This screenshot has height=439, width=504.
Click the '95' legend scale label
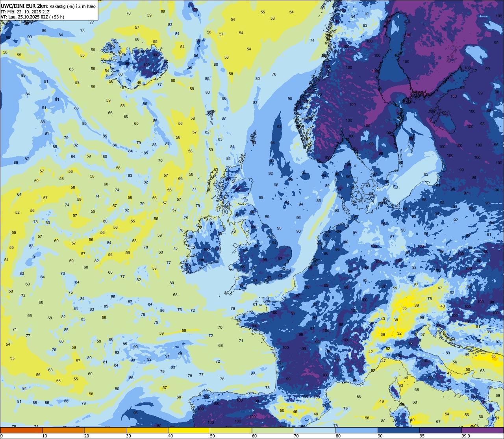(422, 436)
